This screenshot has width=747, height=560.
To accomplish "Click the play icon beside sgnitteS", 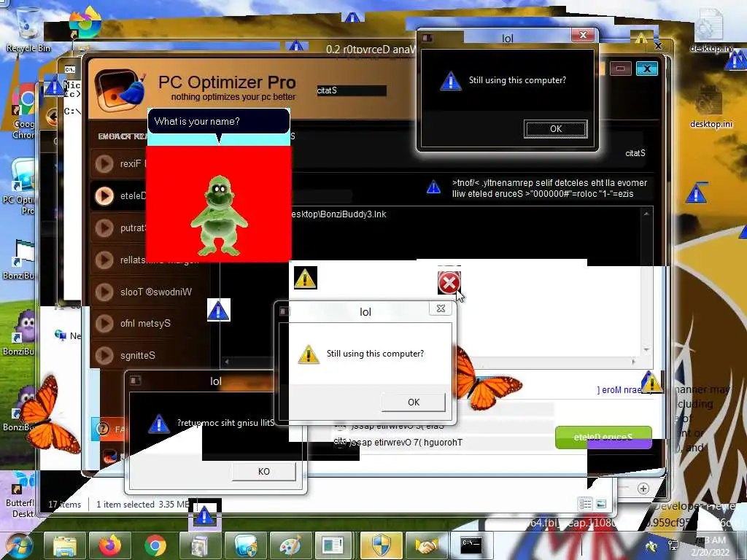I will [x=104, y=355].
